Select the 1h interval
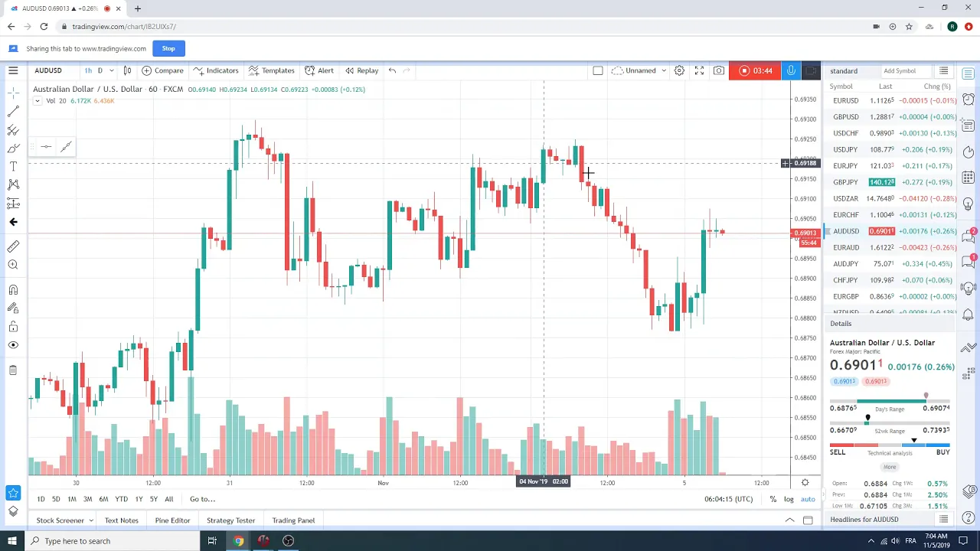The image size is (980, 551). coord(88,70)
